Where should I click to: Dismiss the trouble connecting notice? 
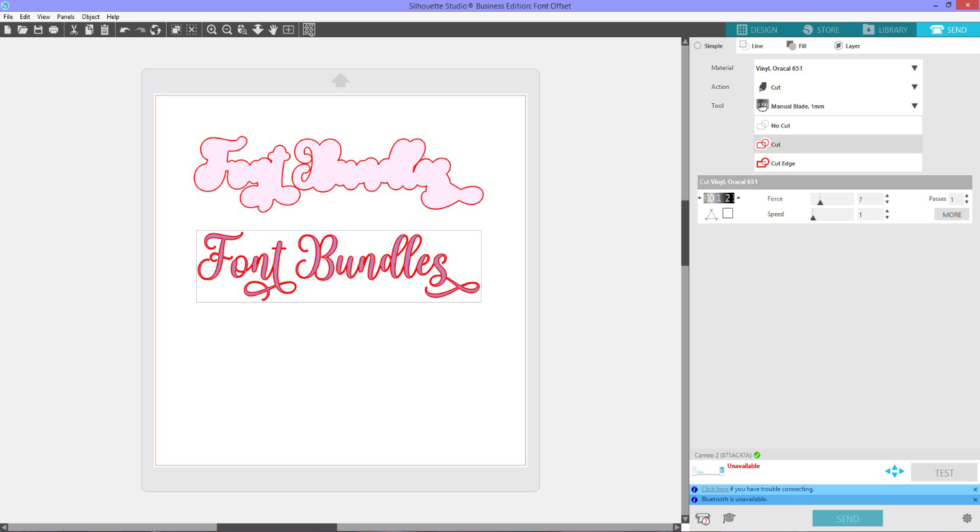[975, 490]
